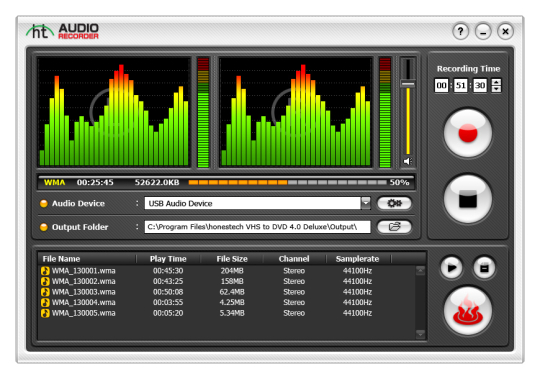Sort by Samplerate column header
The image size is (540, 379).
tap(357, 259)
